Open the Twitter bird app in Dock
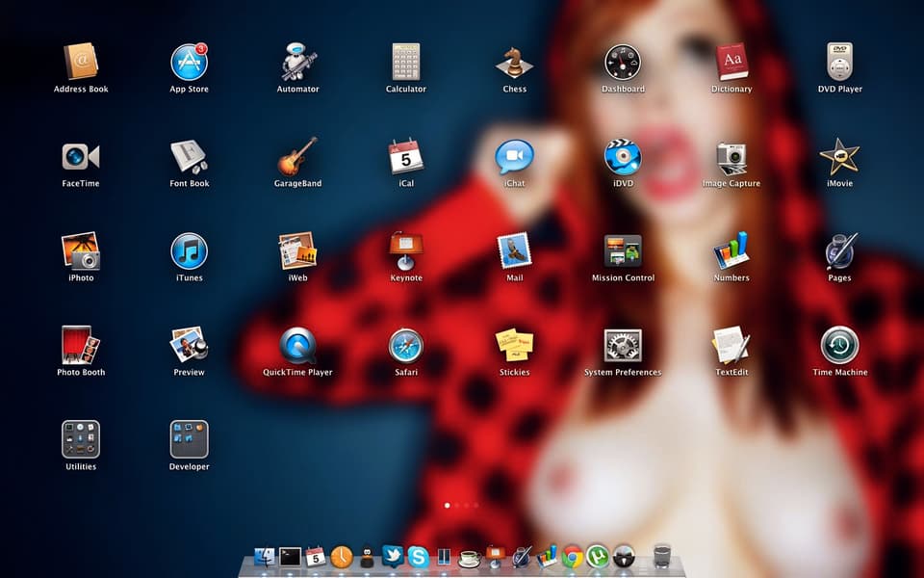This screenshot has width=924, height=578. [x=393, y=556]
